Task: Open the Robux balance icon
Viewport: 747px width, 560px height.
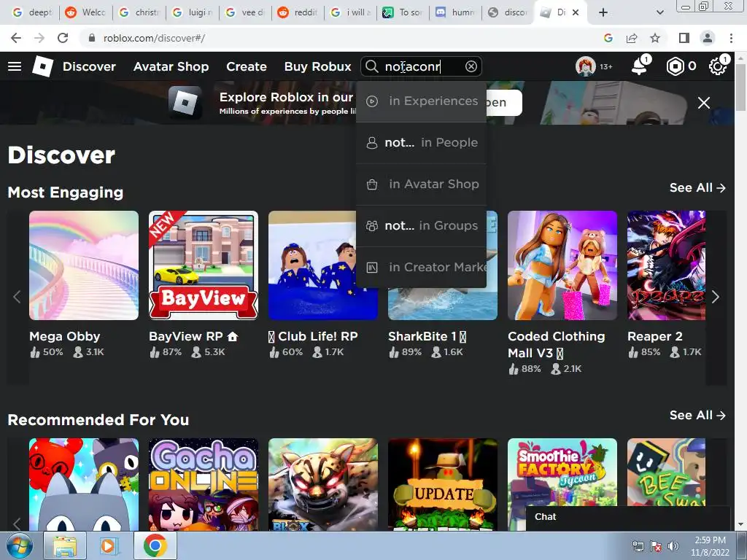Action: click(675, 66)
